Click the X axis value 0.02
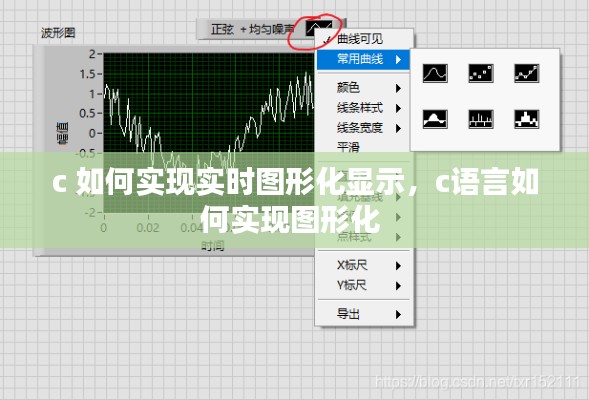Screen dimensions: 589x400 click(148, 228)
